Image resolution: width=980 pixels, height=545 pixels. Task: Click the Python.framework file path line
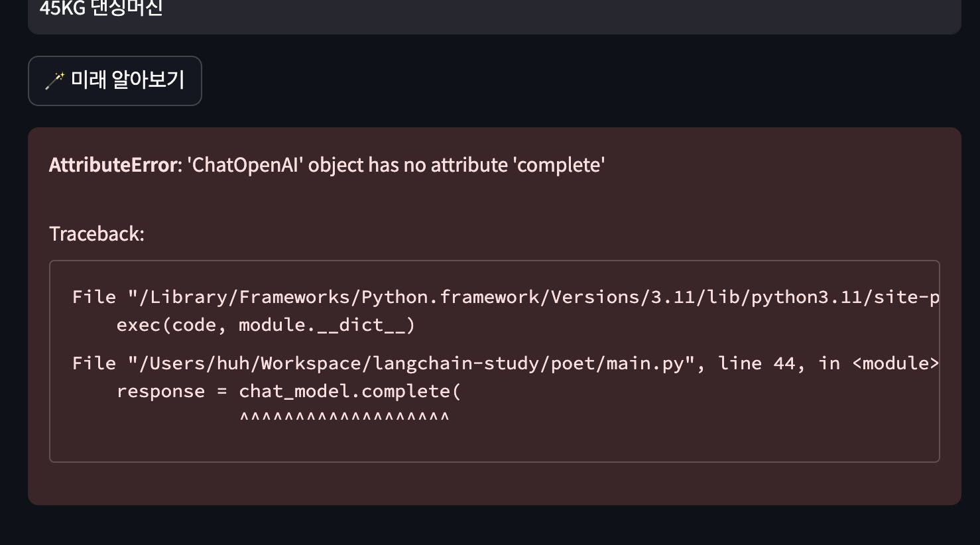(505, 297)
